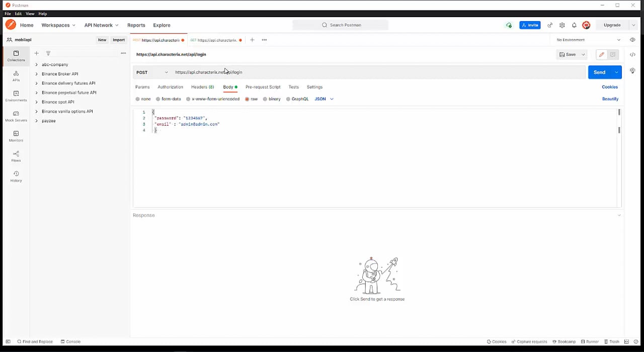Open the help icon in status bar
This screenshot has height=352, width=644.
pos(636,341)
